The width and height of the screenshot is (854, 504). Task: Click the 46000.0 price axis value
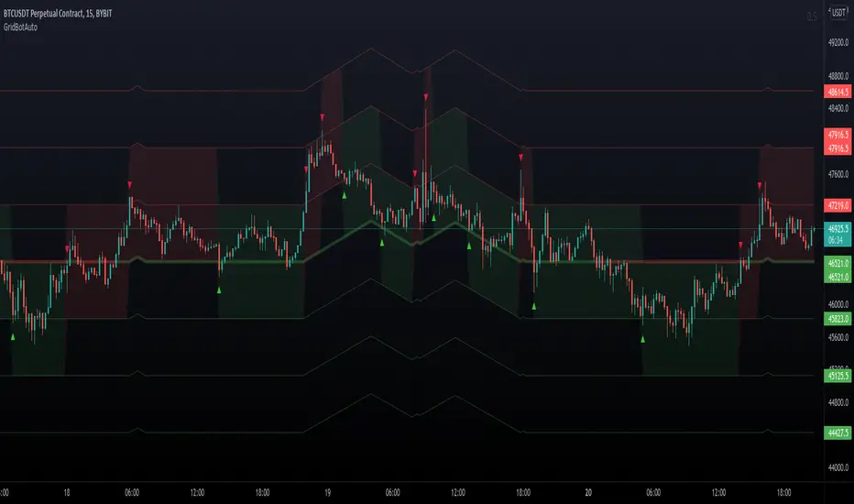[x=838, y=304]
